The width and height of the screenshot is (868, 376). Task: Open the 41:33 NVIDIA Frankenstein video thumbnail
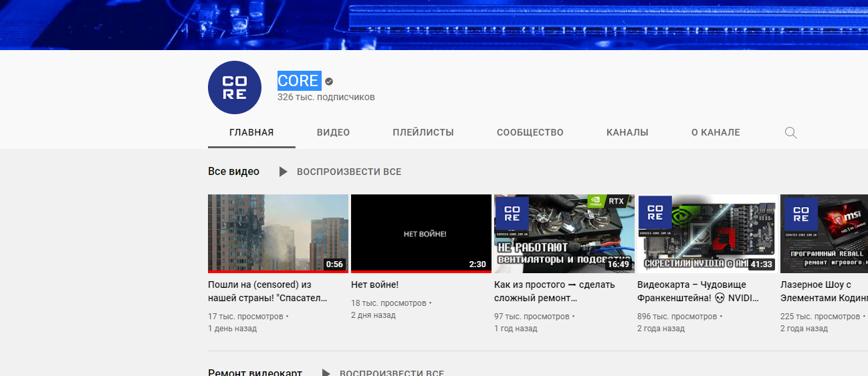click(x=707, y=233)
